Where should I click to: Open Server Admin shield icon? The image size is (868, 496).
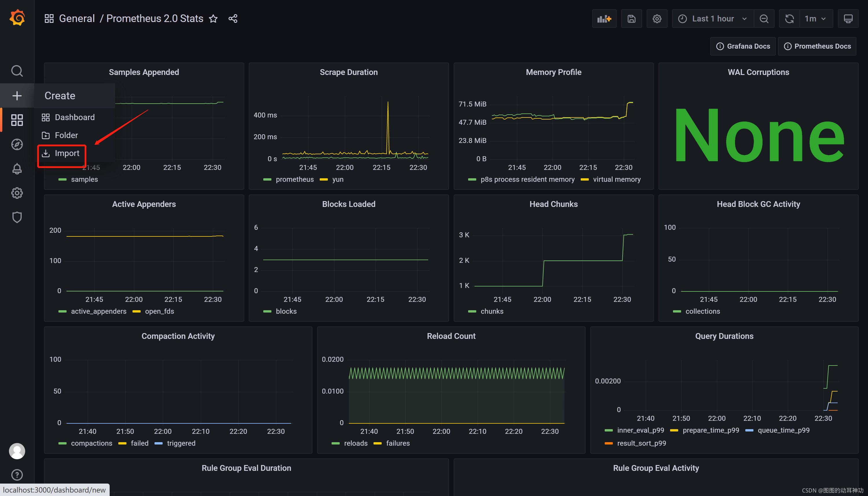[x=17, y=217]
